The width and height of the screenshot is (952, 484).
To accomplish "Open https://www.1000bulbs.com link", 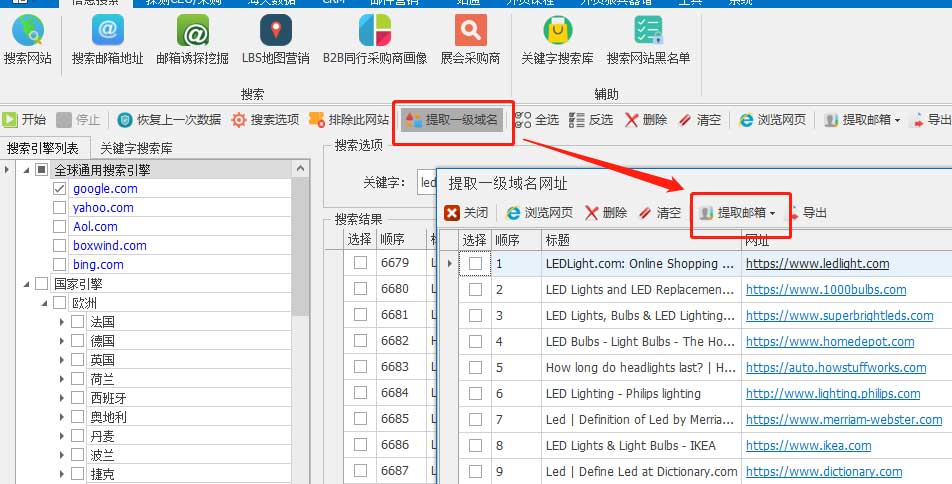I will (x=826, y=290).
